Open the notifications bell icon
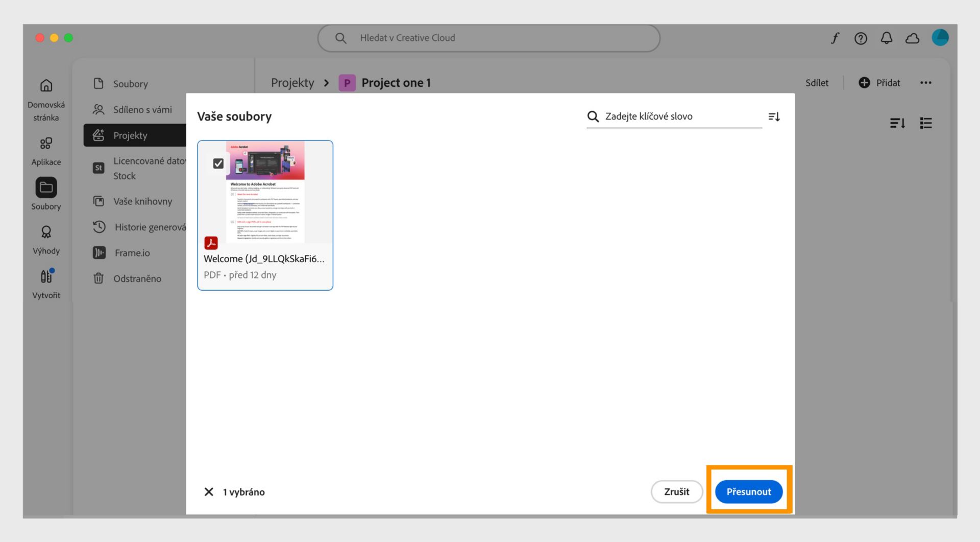The width and height of the screenshot is (980, 542). [887, 38]
